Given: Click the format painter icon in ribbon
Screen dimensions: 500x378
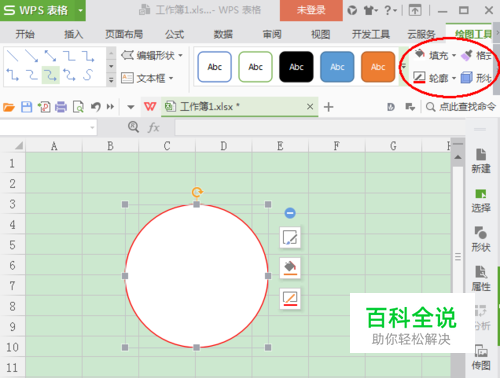Looking at the screenshot, I should pyautogui.click(x=467, y=55).
